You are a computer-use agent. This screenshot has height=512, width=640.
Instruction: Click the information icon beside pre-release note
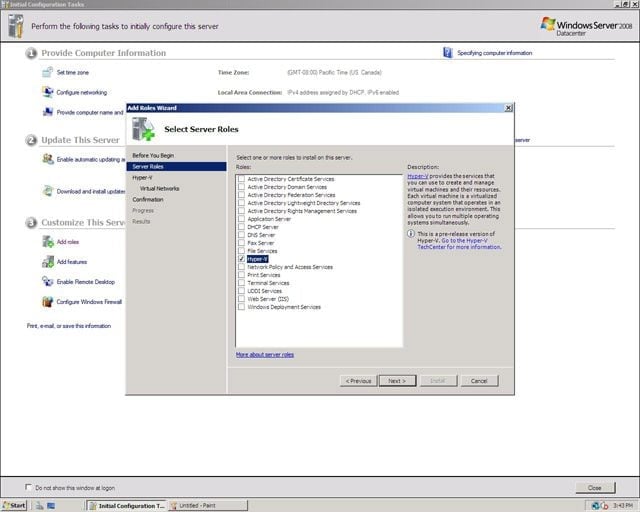pos(411,234)
